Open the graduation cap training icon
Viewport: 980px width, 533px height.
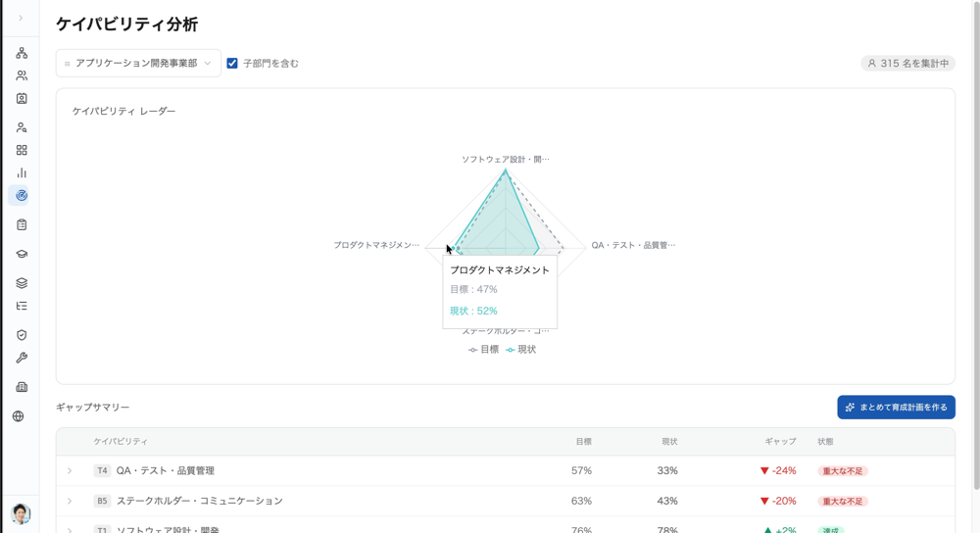click(22, 254)
